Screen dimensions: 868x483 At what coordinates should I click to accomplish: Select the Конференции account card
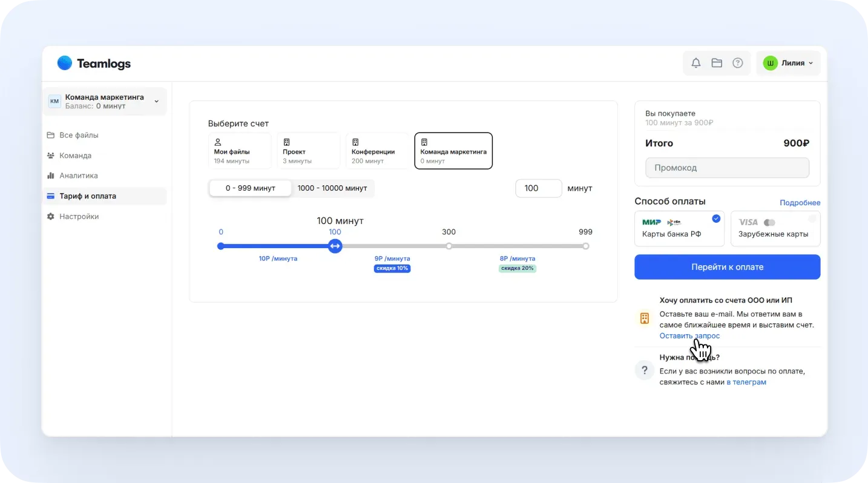click(x=378, y=151)
